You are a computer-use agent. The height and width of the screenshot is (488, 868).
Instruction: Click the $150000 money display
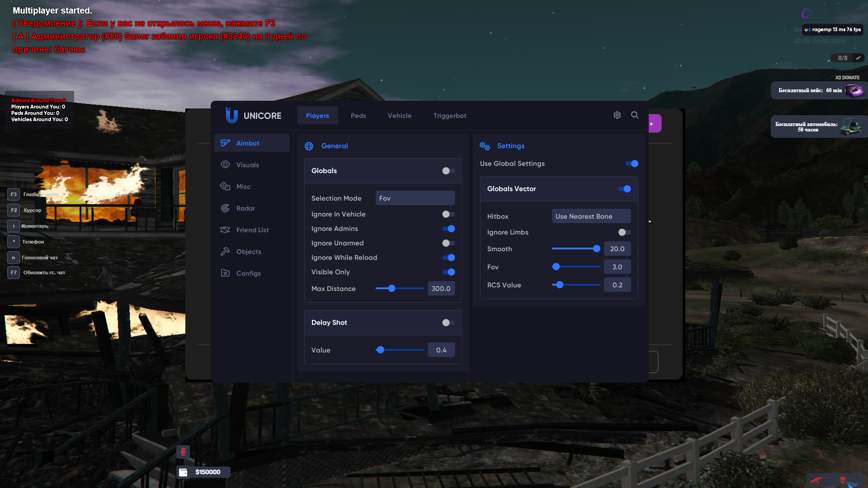pyautogui.click(x=203, y=472)
